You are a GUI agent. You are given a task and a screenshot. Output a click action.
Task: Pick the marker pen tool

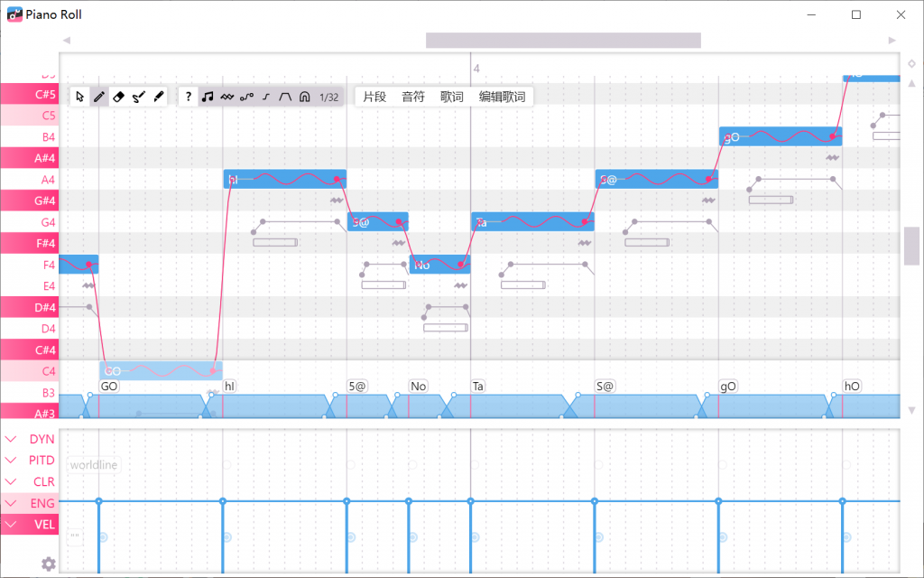point(159,97)
